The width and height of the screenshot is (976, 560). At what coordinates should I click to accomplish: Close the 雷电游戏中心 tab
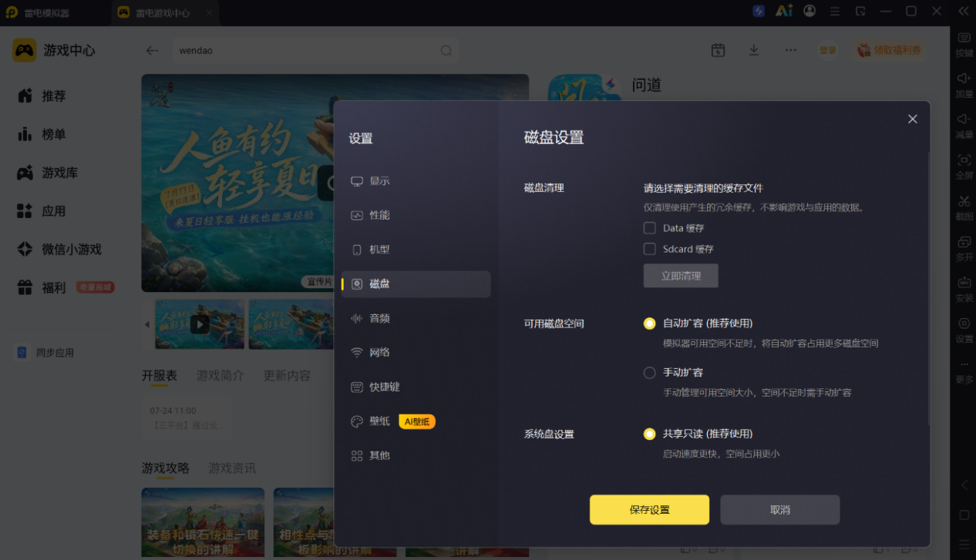(210, 13)
